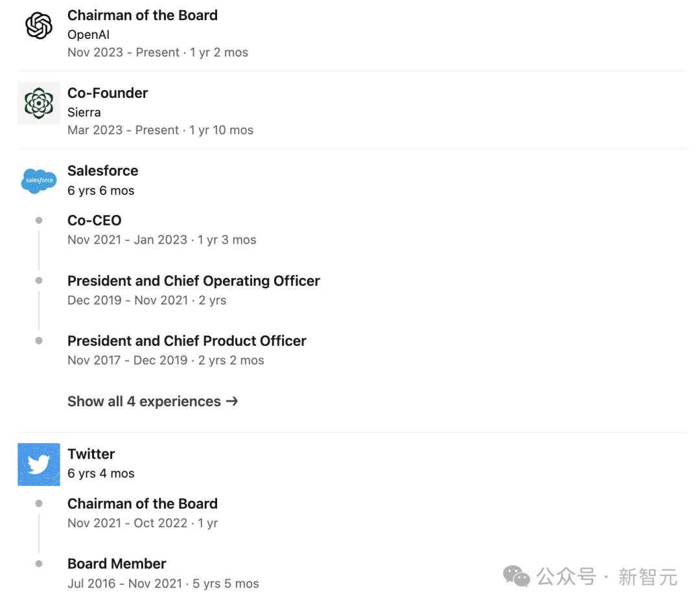Click the Co-CEO timeline bullet
Screen dimensions: 700x605
click(x=39, y=220)
